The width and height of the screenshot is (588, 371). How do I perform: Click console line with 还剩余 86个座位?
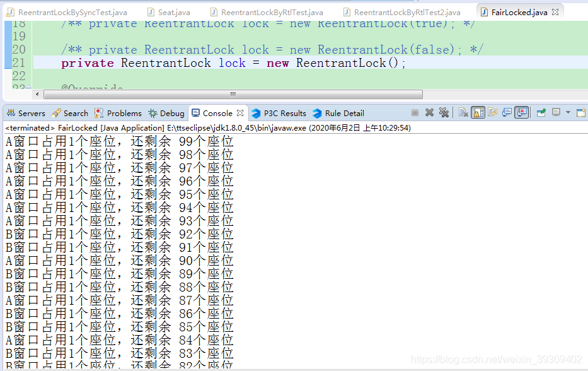(120, 314)
